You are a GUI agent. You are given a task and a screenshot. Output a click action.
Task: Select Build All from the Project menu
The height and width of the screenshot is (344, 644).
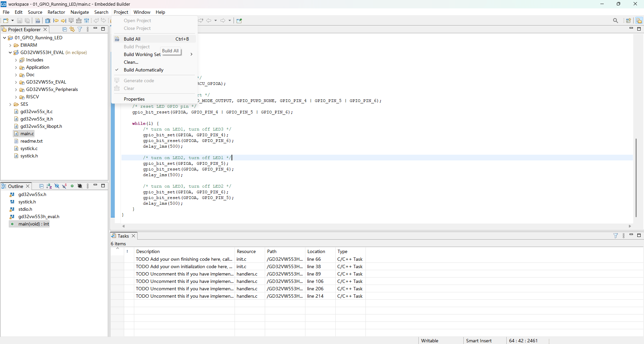[132, 39]
